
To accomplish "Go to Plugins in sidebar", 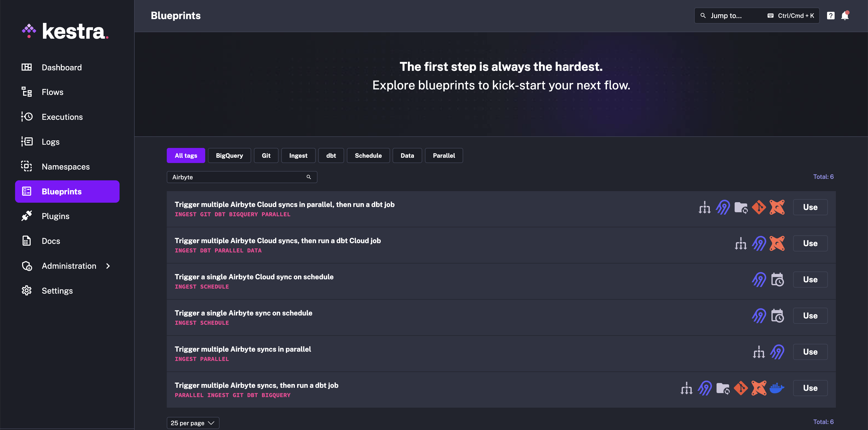I will pyautogui.click(x=55, y=216).
